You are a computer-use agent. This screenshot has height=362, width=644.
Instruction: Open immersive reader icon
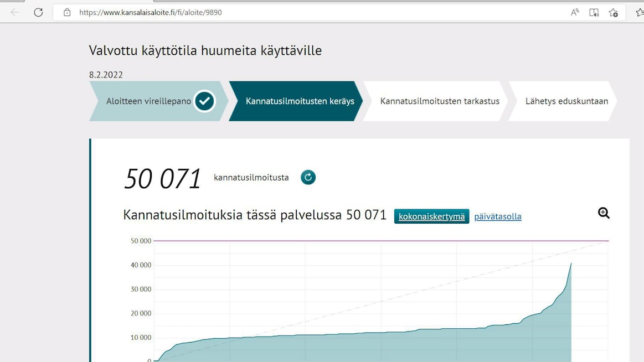click(594, 13)
